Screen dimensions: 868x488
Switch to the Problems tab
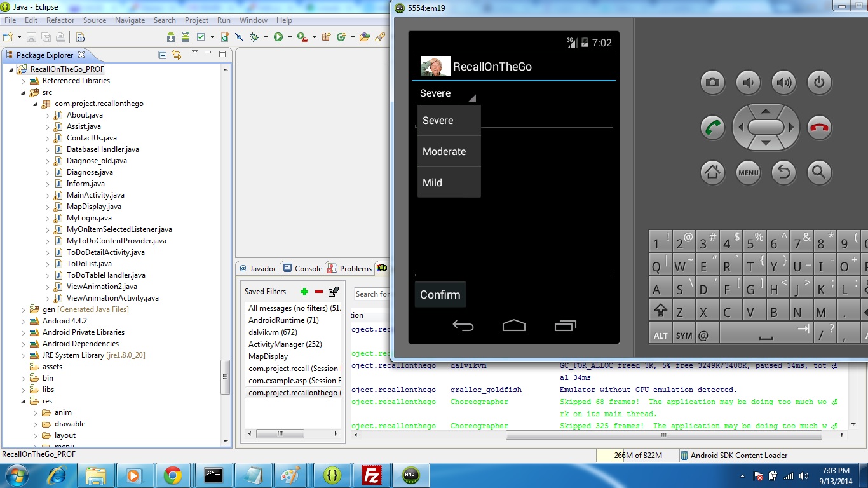349,269
